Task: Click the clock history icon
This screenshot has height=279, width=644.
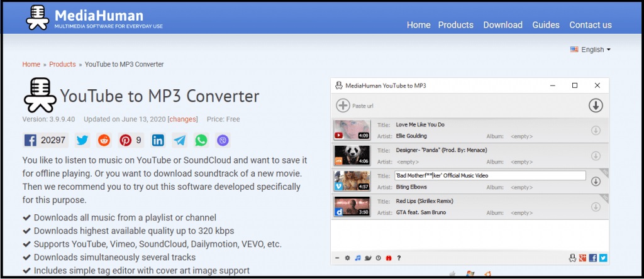Action: (x=378, y=258)
